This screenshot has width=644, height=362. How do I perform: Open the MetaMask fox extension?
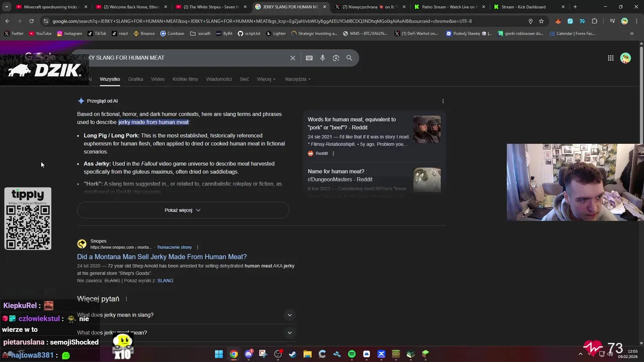[558, 21]
